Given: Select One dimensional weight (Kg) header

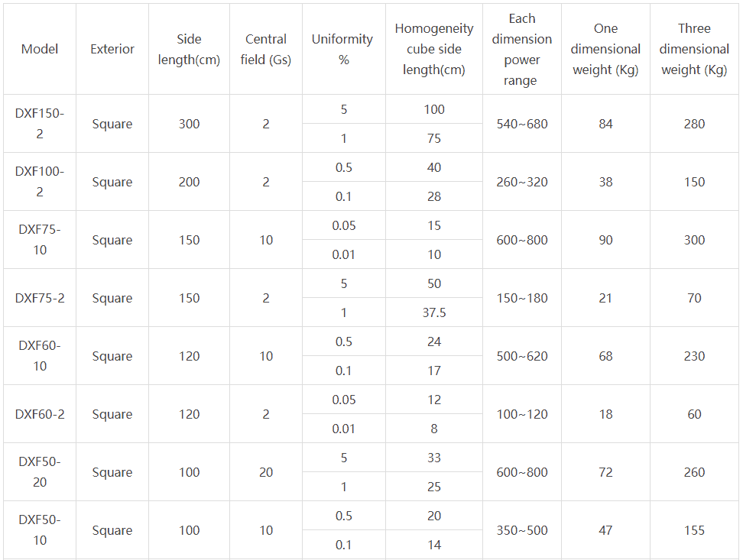Looking at the screenshot, I should tap(605, 49).
